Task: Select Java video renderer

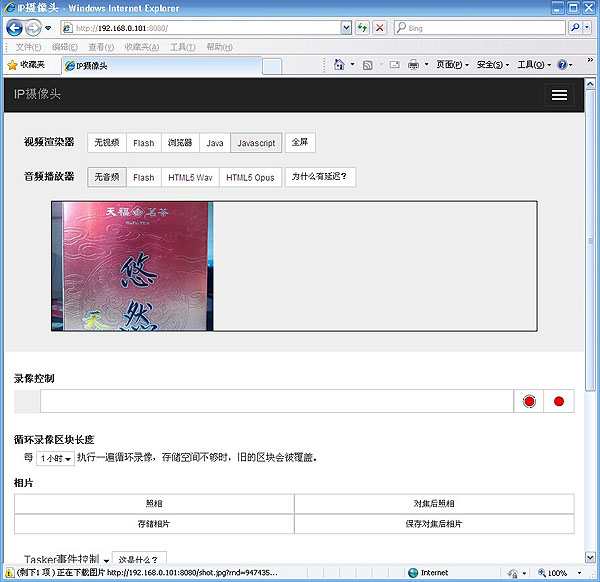Action: (x=215, y=143)
